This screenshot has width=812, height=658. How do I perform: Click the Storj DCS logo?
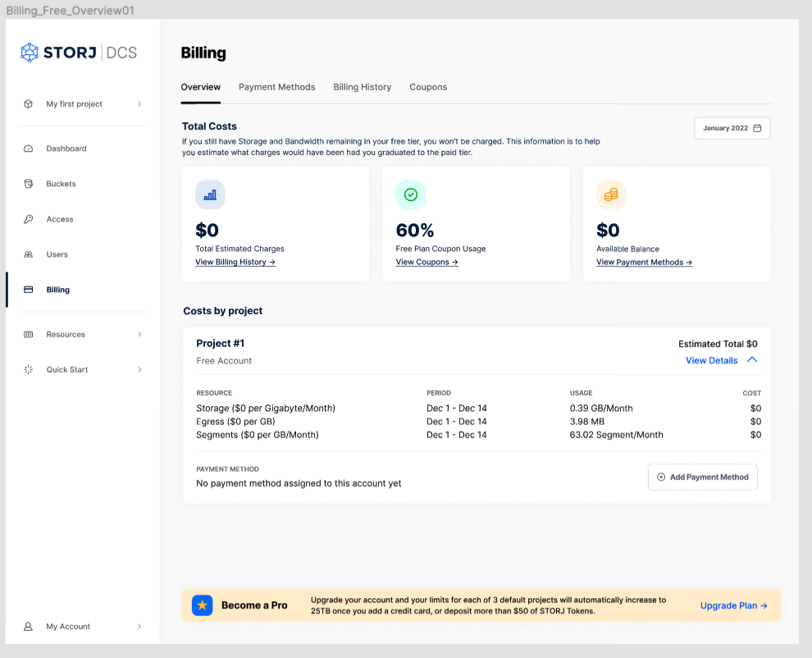79,53
